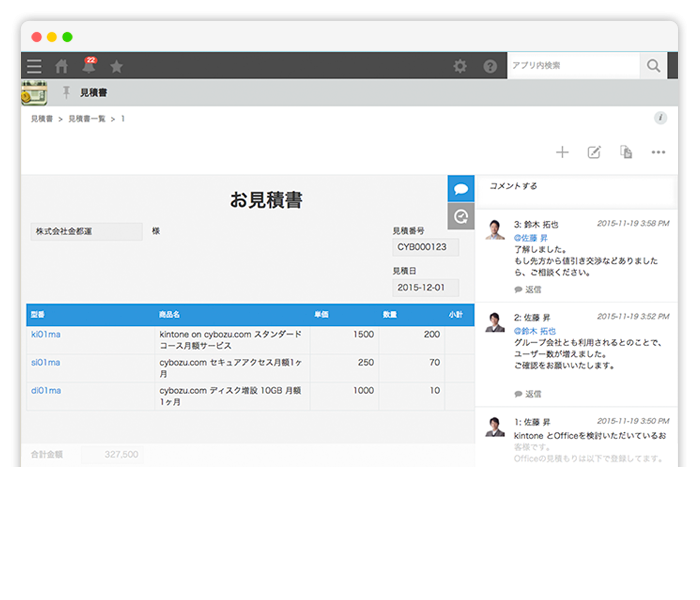The height and width of the screenshot is (600, 700).
Task: Duplicate the record with copy icon
Action: (626, 152)
